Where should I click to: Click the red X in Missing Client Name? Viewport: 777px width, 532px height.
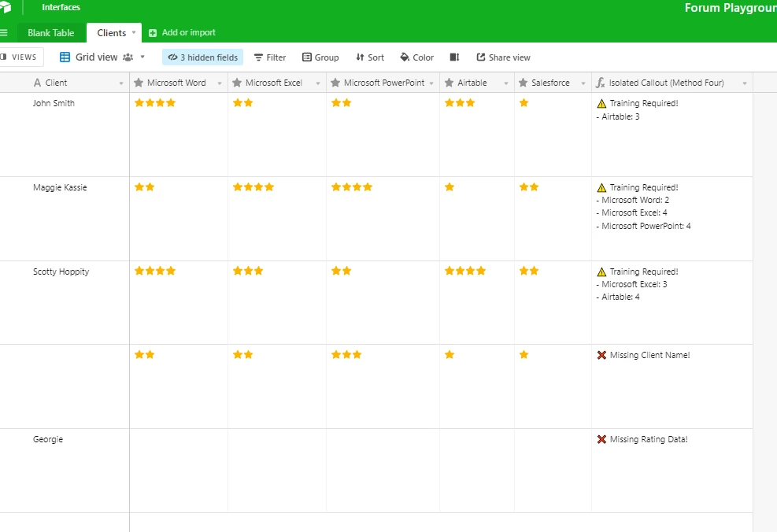pyautogui.click(x=601, y=355)
